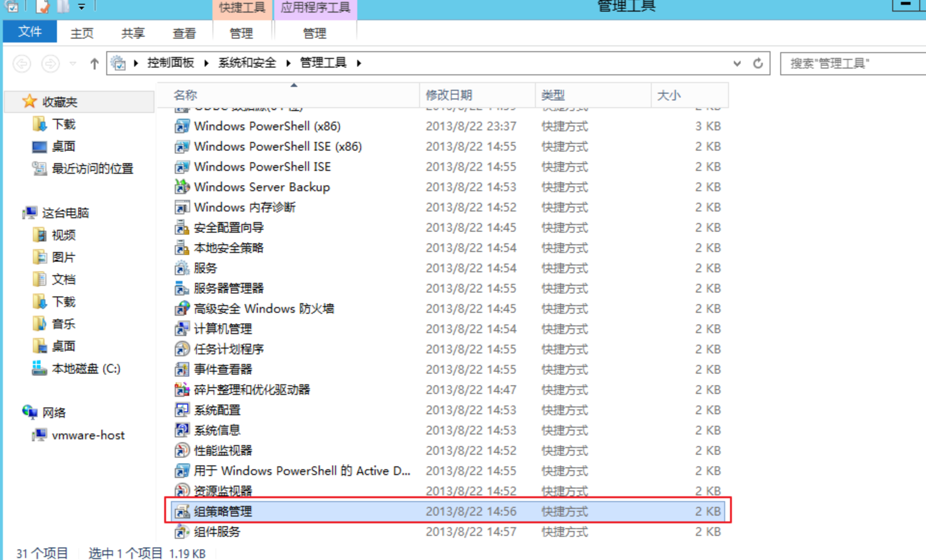Expand the address bar history dropdown
This screenshot has width=926, height=560.
pos(737,63)
